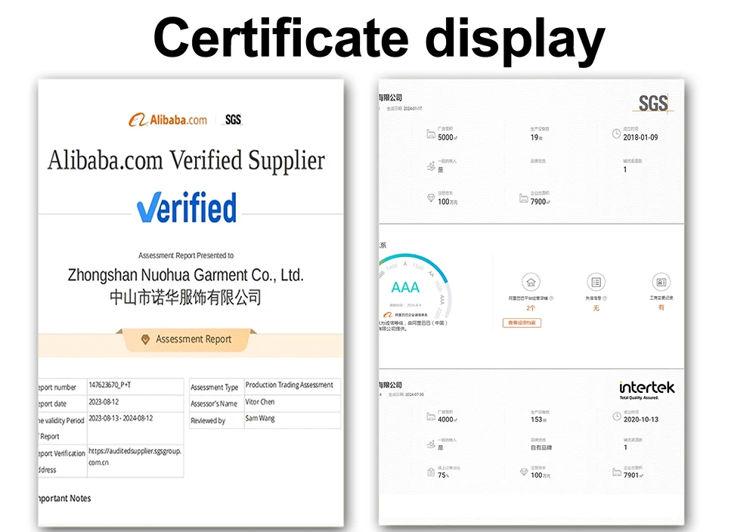The width and height of the screenshot is (756, 532).
Task: Click the Intertek Total Quality Assured logo
Action: (x=646, y=390)
